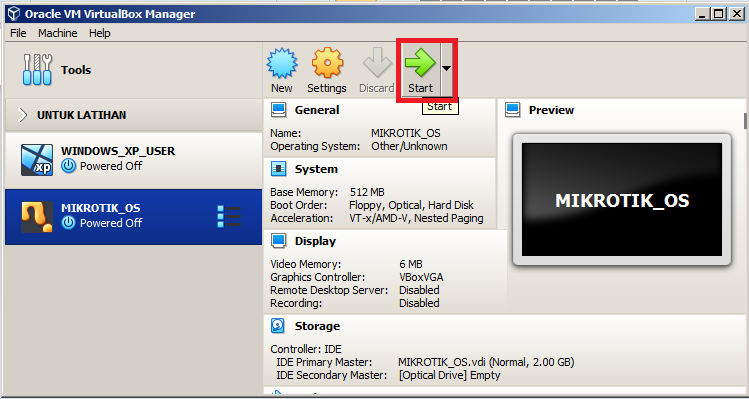Viewport: 749px width, 399px height.
Task: Start the VM with the green arrow
Action: pyautogui.click(x=420, y=63)
